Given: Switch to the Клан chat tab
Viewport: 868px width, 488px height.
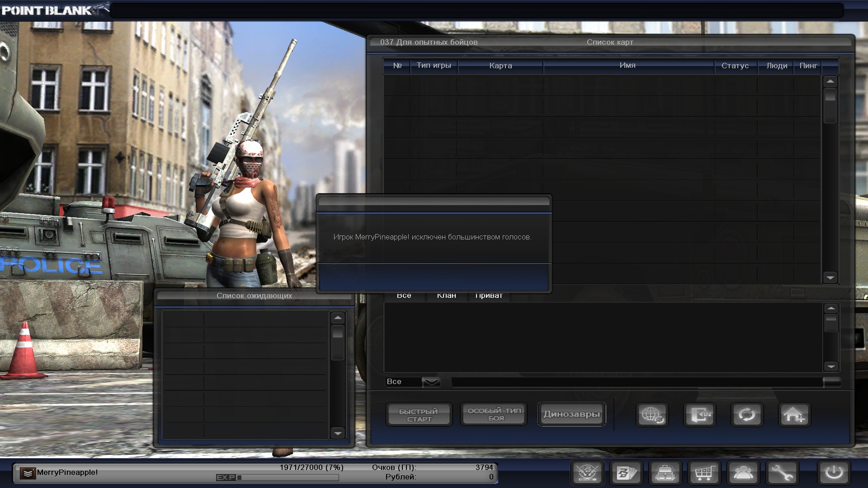Looking at the screenshot, I should click(x=446, y=296).
